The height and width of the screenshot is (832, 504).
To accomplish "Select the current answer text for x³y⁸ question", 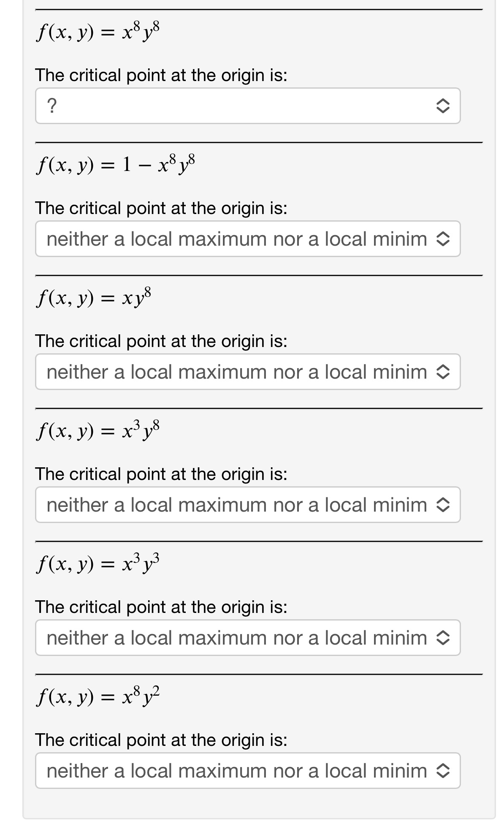I will pos(237,505).
